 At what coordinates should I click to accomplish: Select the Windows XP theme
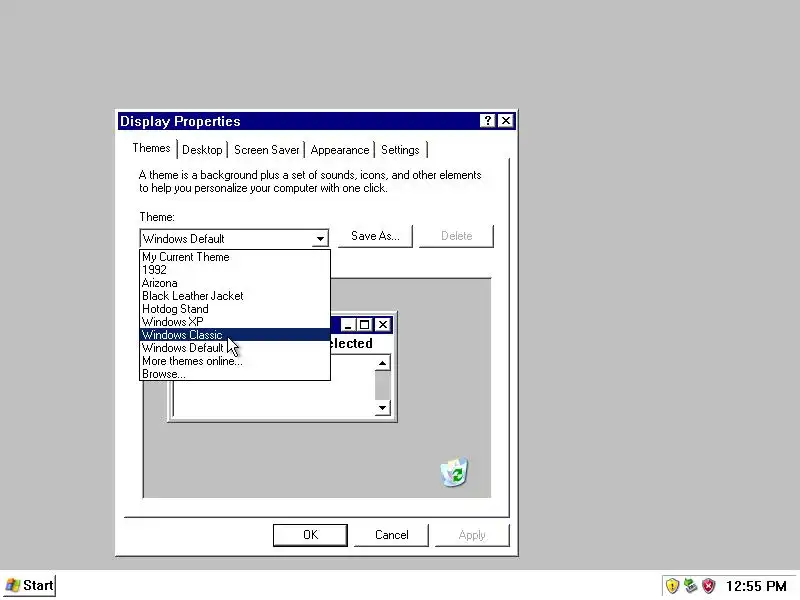235,322
